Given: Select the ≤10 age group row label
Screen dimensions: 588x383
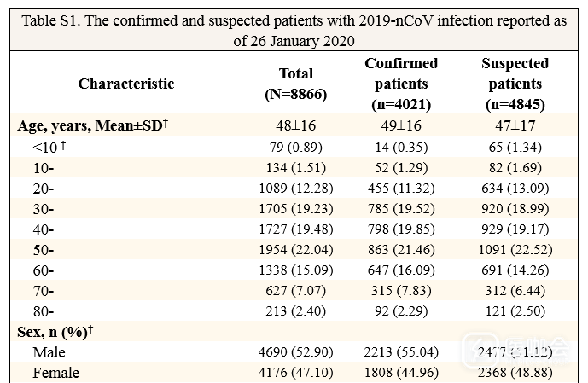Looking at the screenshot, I should tap(48, 147).
